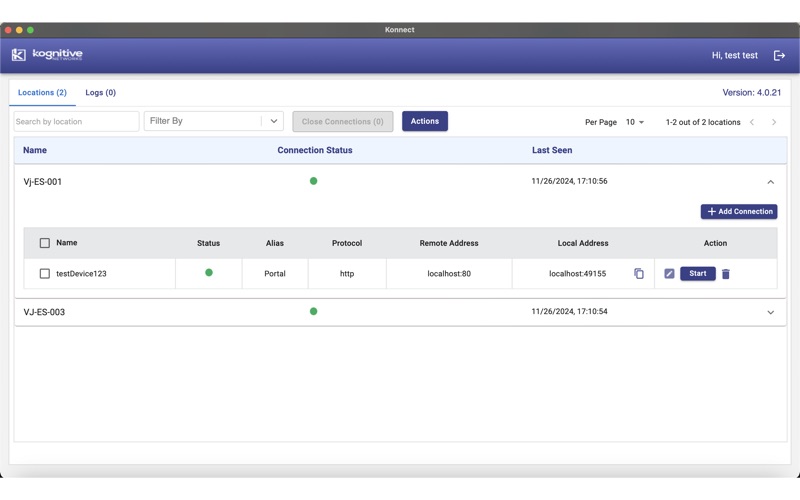Switch to the Logs (0) tab
The image size is (800, 500).
(x=101, y=92)
